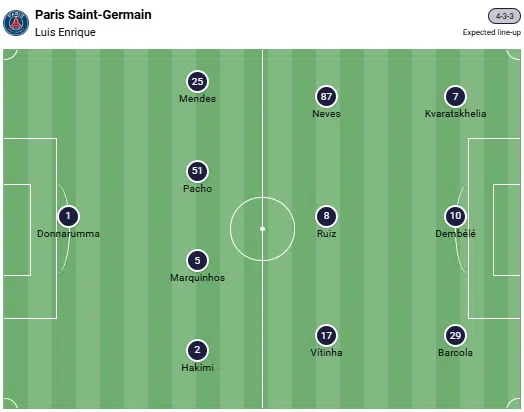Open manager Luis Enrique's name
524x412 pixels.
pos(65,32)
